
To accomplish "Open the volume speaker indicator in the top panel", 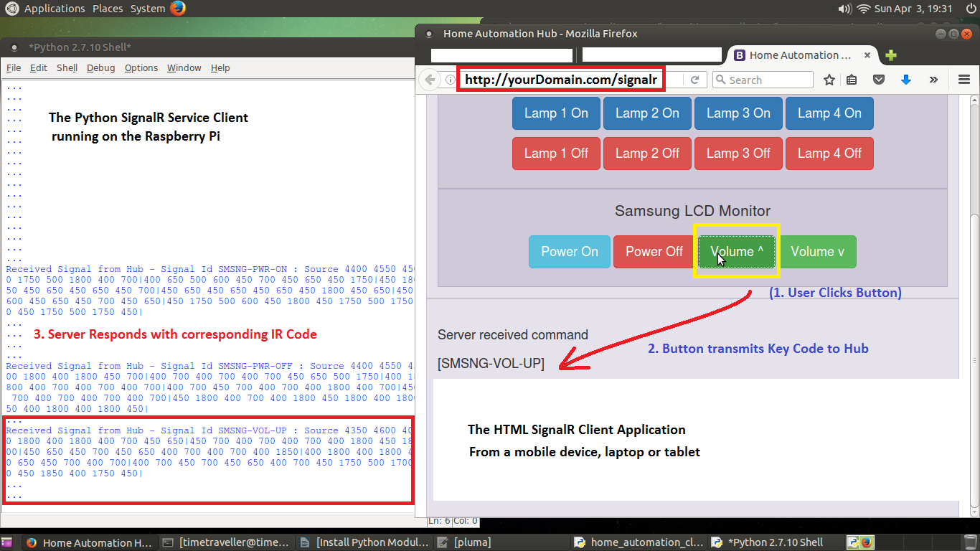I will (844, 9).
